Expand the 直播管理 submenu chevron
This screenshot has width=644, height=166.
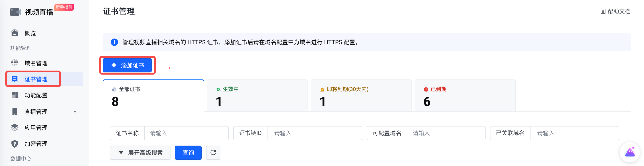75,112
